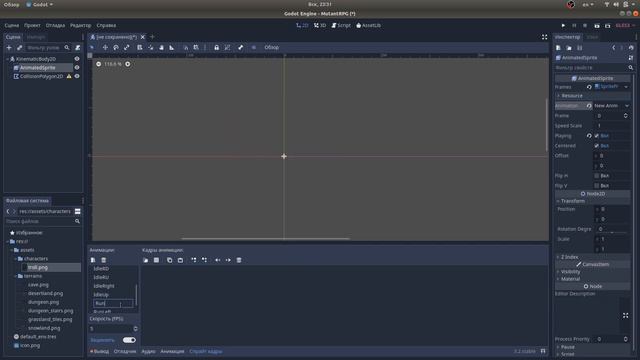Screen dimensions: 640x360
Task: Delete the selected frame icon
Action: tap(239, 260)
